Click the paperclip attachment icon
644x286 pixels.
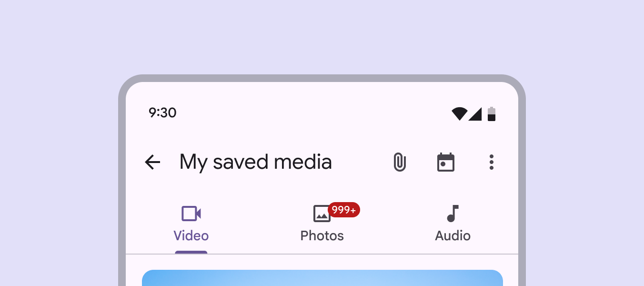click(400, 162)
